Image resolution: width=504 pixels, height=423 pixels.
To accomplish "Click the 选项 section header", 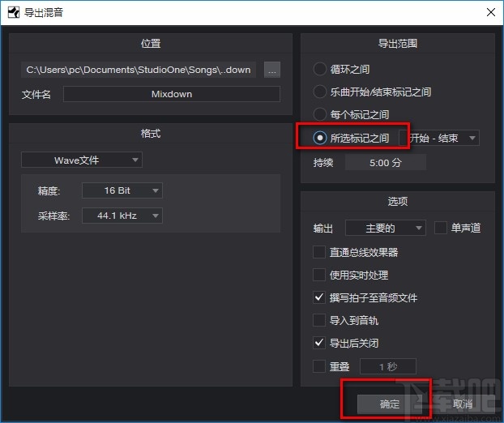I will tap(398, 201).
